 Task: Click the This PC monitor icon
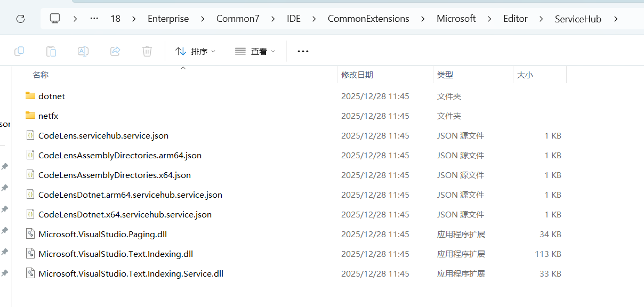click(x=55, y=19)
